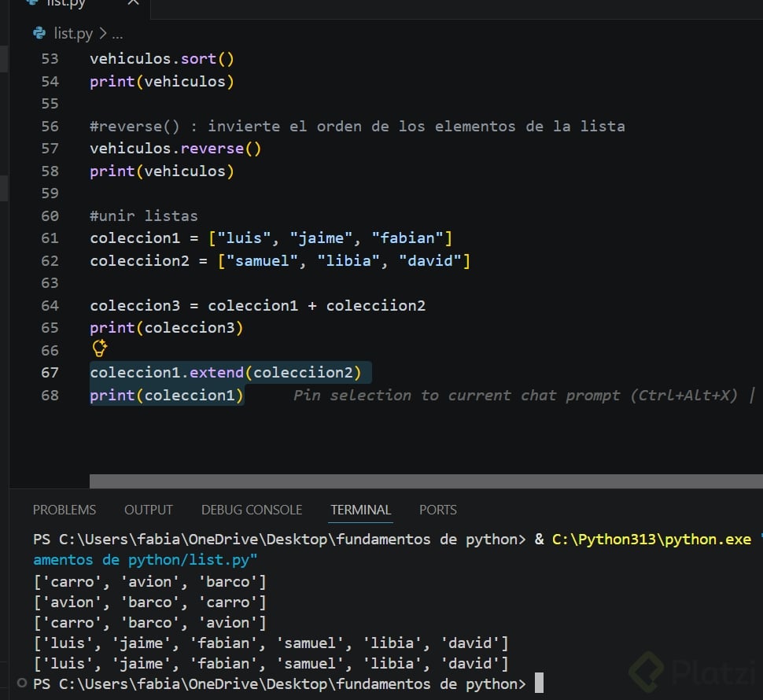Click Pin selection to current chat prompt hint
The height and width of the screenshot is (700, 763).
[515, 395]
